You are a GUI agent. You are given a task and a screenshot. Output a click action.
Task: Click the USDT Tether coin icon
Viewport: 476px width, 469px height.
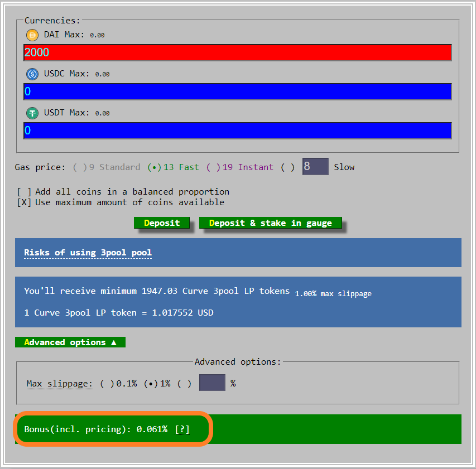click(x=32, y=113)
